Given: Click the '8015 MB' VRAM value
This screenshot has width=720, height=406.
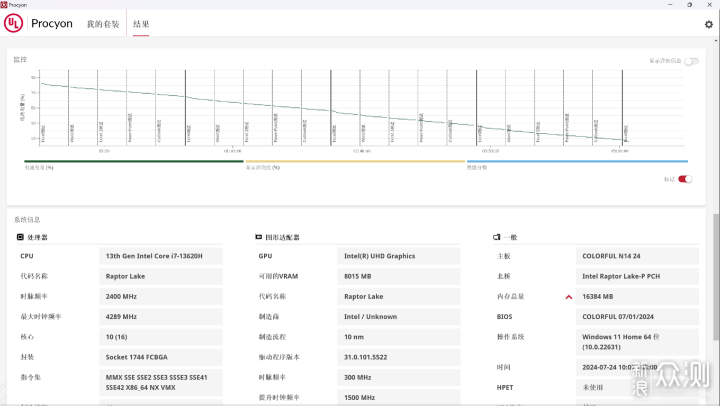Looking at the screenshot, I should [399, 276].
